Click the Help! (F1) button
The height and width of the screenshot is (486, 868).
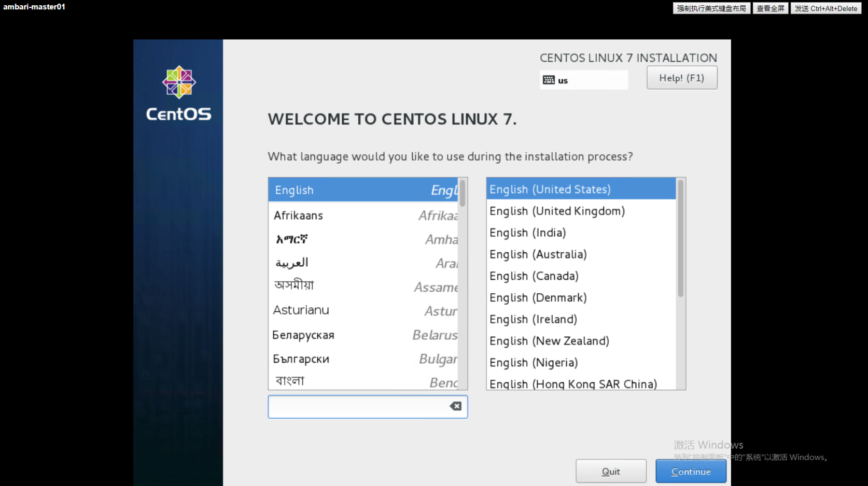point(681,78)
